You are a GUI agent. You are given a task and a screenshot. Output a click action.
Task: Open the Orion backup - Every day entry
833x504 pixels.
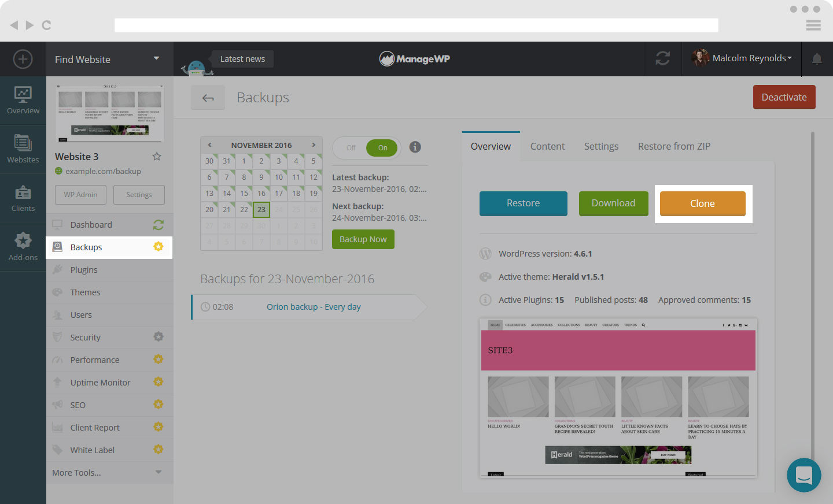coord(314,307)
